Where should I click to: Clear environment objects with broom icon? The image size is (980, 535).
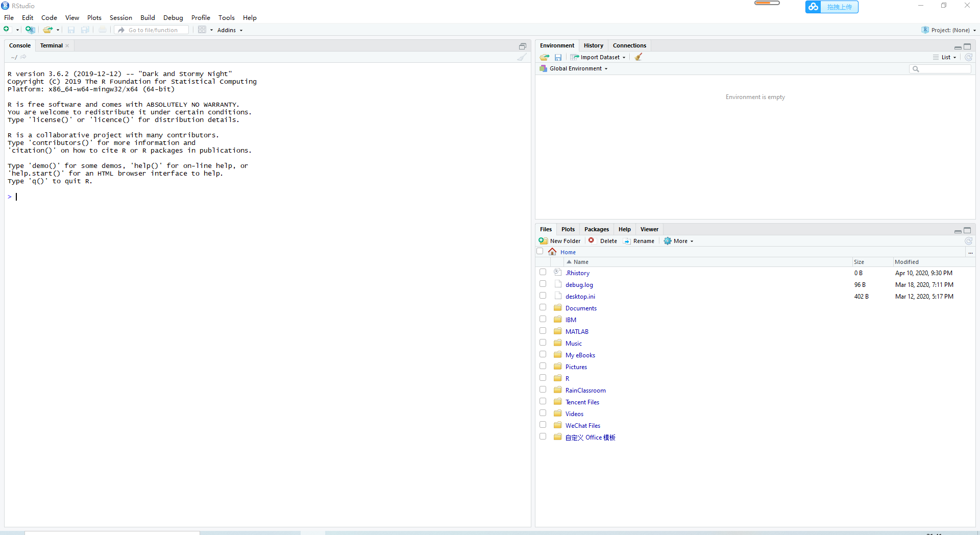coord(639,57)
